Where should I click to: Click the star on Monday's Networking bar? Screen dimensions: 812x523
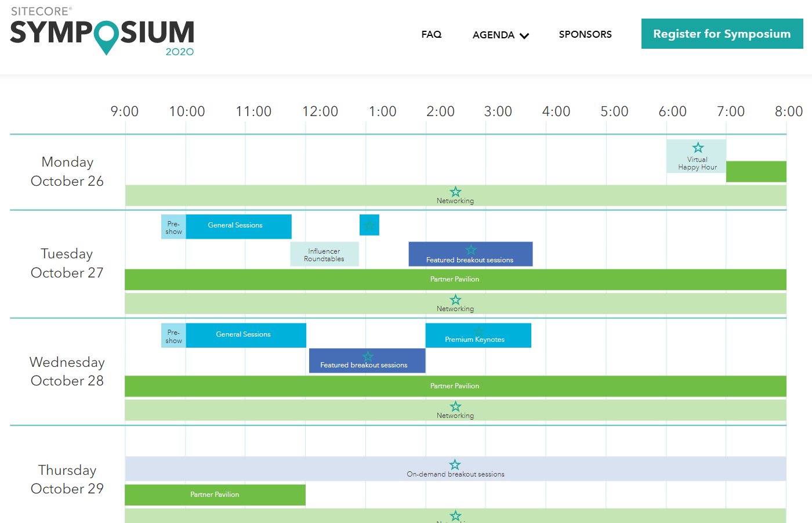(x=455, y=192)
